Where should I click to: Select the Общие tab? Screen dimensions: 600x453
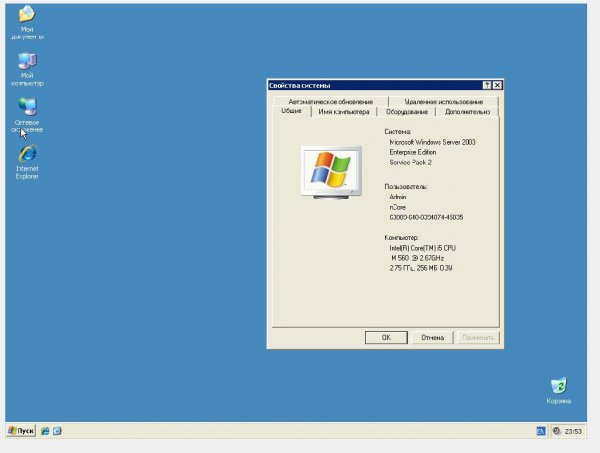pos(292,111)
